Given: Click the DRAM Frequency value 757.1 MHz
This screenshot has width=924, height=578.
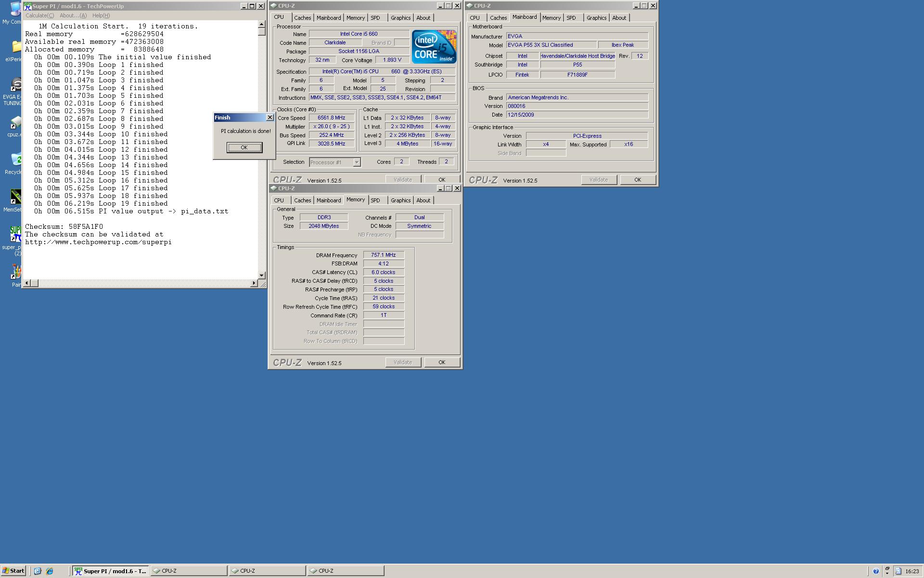Looking at the screenshot, I should 384,255.
